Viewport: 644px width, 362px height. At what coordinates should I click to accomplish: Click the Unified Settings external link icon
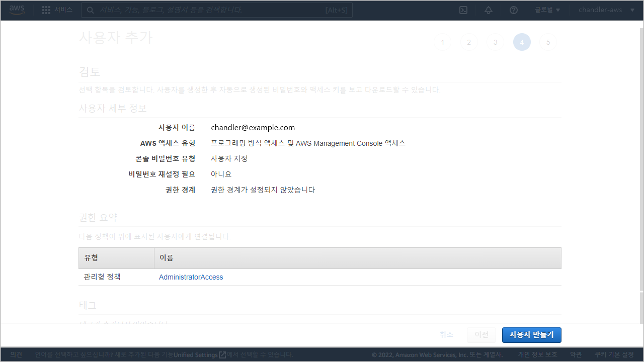[222, 354]
